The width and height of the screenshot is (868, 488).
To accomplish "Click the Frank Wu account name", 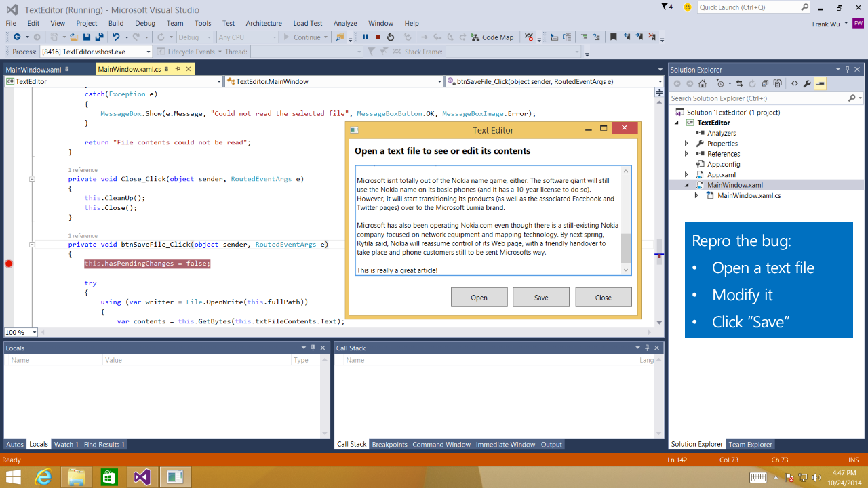I will 829,24.
